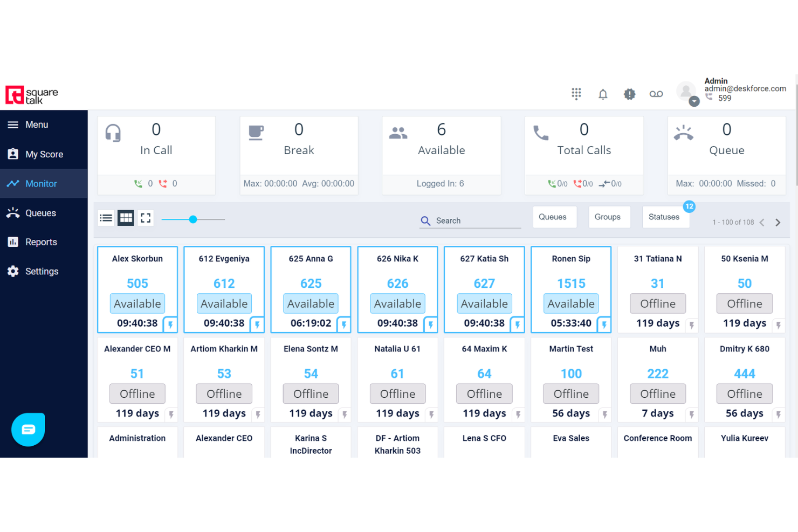Image resolution: width=798 pixels, height=532 pixels.
Task: Open the Yulia Kureev card
Action: point(745,443)
